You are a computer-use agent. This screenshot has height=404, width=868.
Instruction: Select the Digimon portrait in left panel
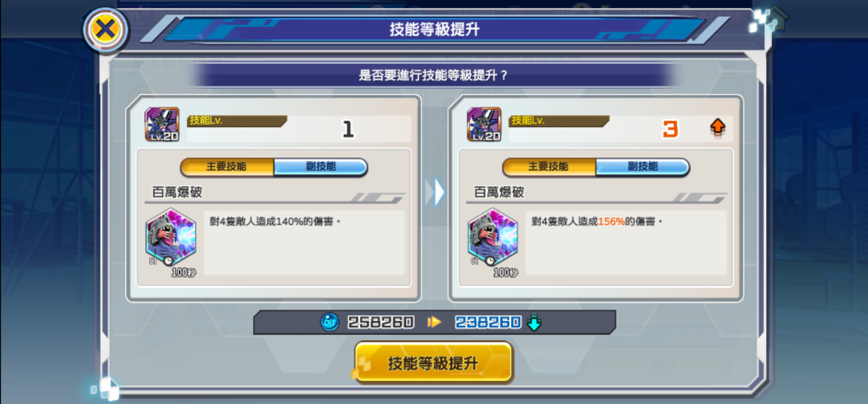(x=162, y=125)
